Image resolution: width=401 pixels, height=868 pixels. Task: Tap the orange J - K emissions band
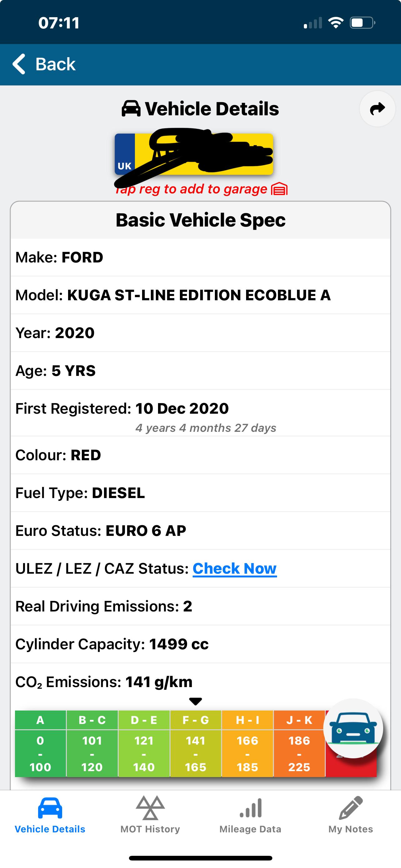(299, 743)
